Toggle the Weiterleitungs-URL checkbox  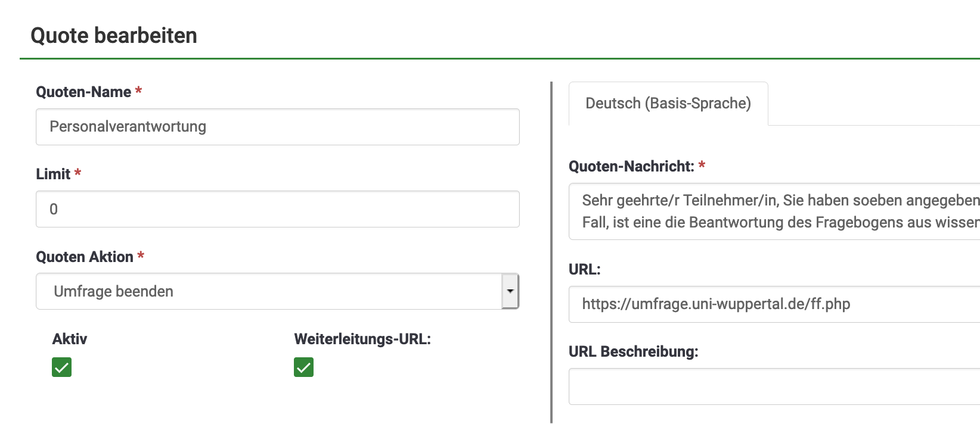(304, 367)
